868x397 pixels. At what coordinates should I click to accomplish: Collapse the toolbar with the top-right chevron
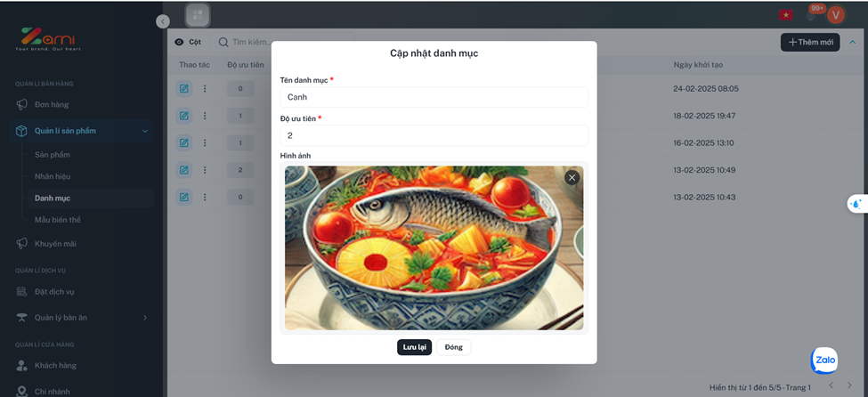pos(853,42)
